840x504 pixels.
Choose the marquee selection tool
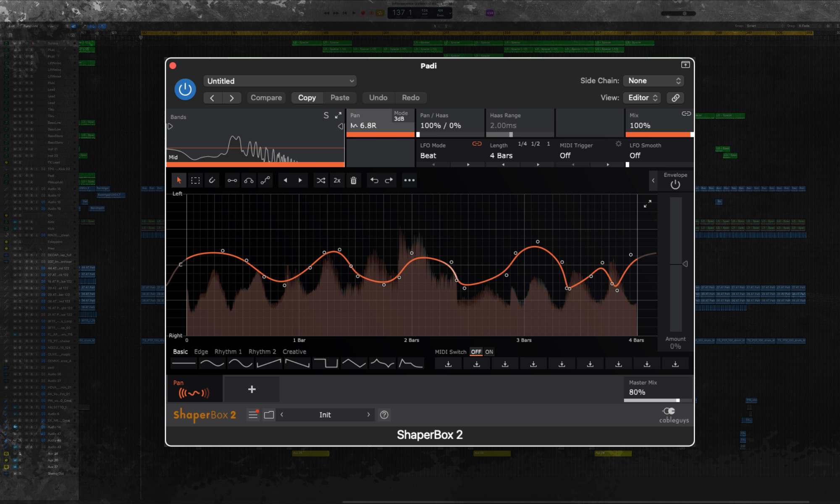tap(195, 181)
